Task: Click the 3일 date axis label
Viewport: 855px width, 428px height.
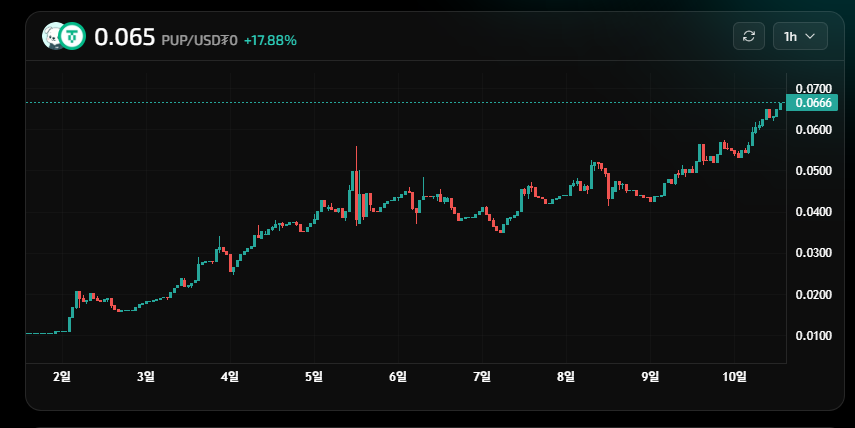Action: pos(146,376)
